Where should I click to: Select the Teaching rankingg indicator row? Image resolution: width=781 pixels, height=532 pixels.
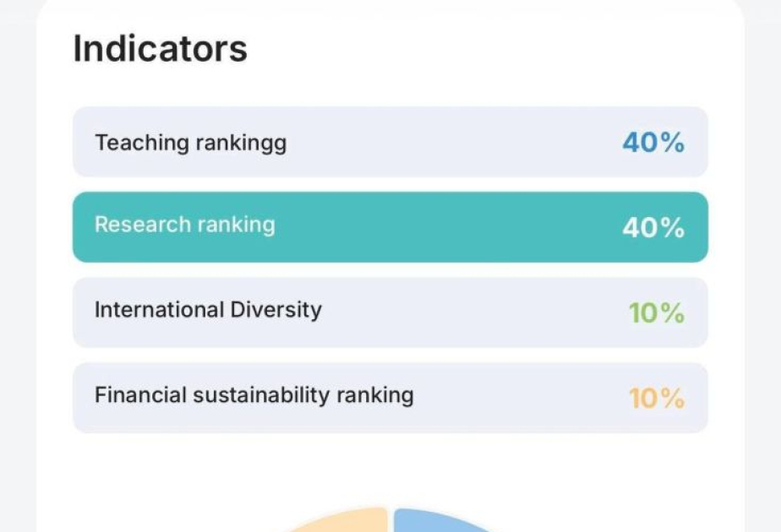pyautogui.click(x=390, y=142)
